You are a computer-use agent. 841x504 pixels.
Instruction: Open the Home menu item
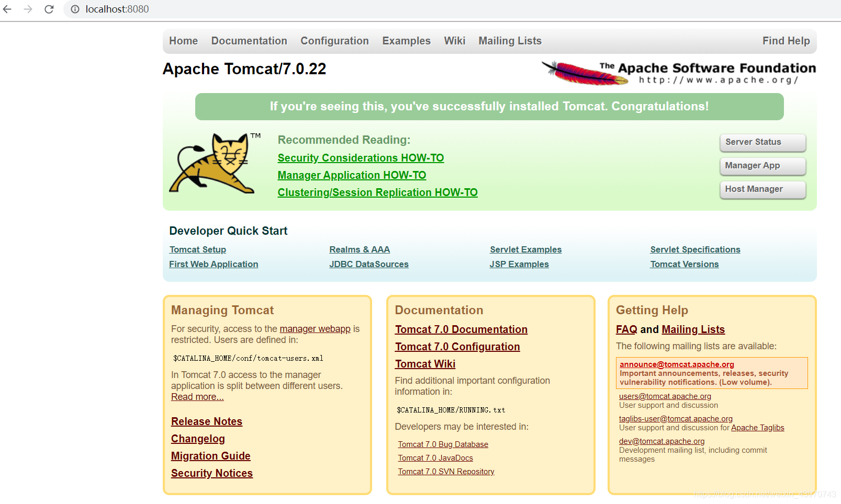pyautogui.click(x=183, y=41)
